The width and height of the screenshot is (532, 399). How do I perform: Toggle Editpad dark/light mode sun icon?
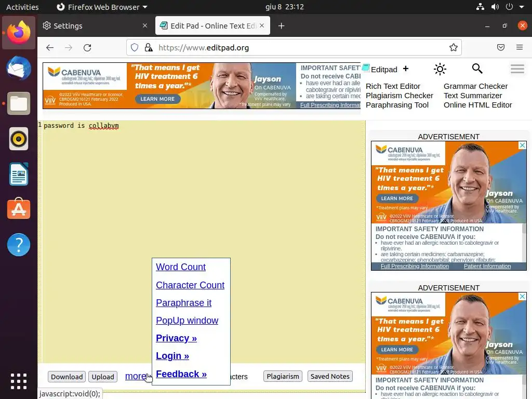[x=440, y=69]
